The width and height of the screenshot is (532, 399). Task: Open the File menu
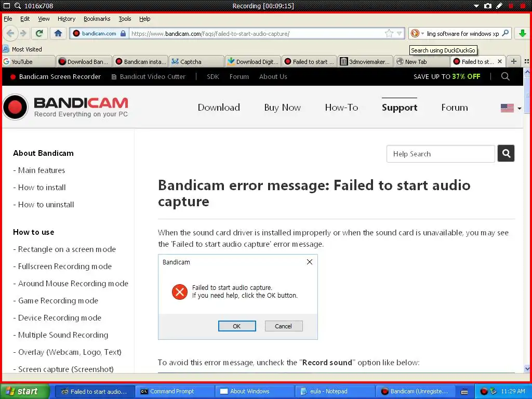click(x=8, y=19)
